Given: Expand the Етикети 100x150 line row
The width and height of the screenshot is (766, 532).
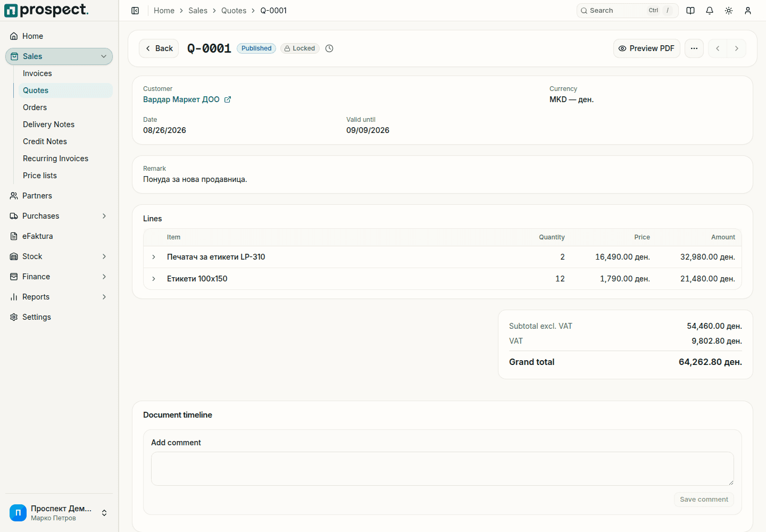Looking at the screenshot, I should [x=154, y=279].
